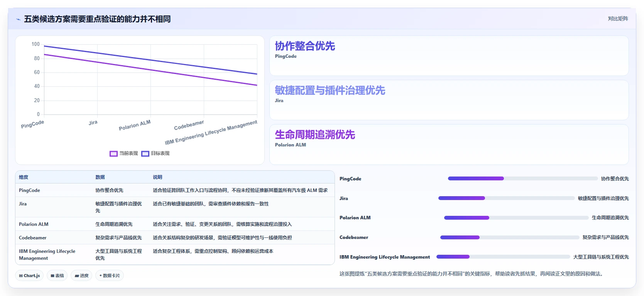Click the 数据卡片 tag
644x296 pixels.
110,276
